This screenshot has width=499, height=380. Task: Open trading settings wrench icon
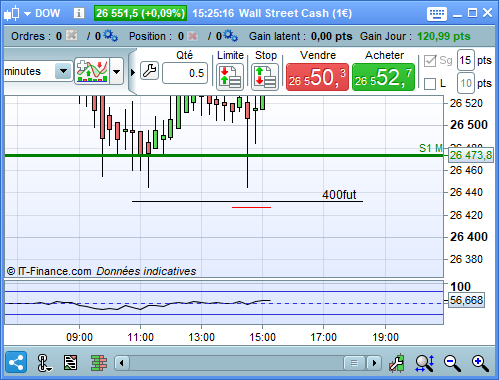tap(149, 71)
